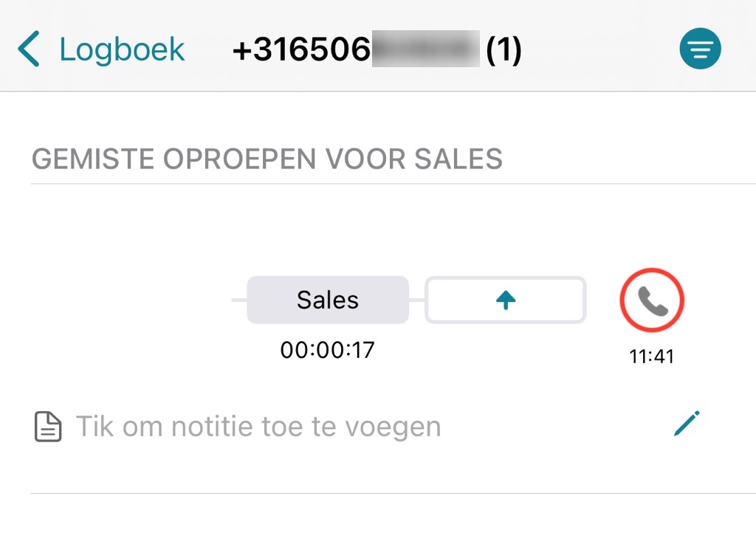The image size is (756, 533).
Task: Select the Sales queue chip
Action: [328, 300]
